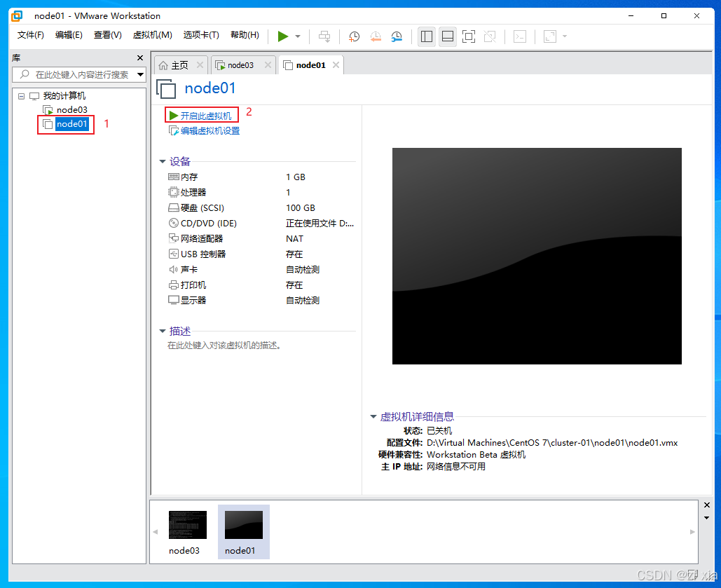This screenshot has width=721, height=588.
Task: Toggle the thumbnail bar view button
Action: [448, 36]
